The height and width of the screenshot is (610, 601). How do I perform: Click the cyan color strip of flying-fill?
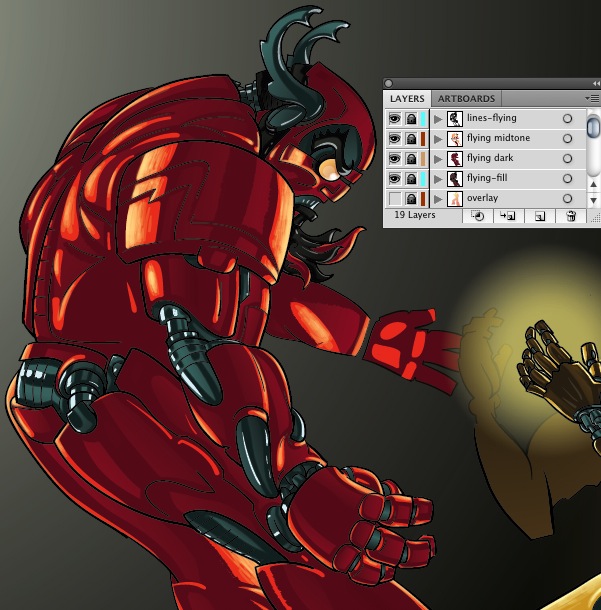coord(423,179)
